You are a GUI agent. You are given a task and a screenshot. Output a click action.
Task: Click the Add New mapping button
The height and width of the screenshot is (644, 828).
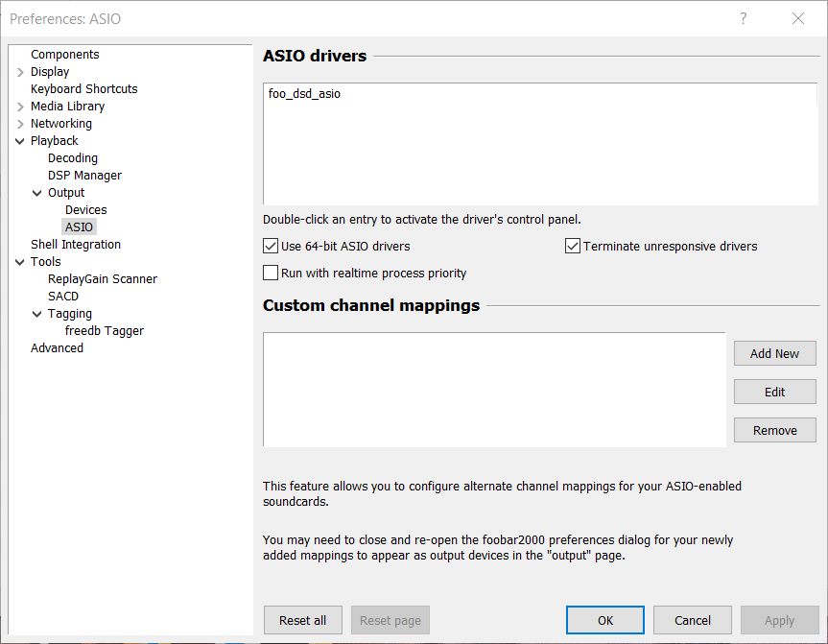point(774,353)
